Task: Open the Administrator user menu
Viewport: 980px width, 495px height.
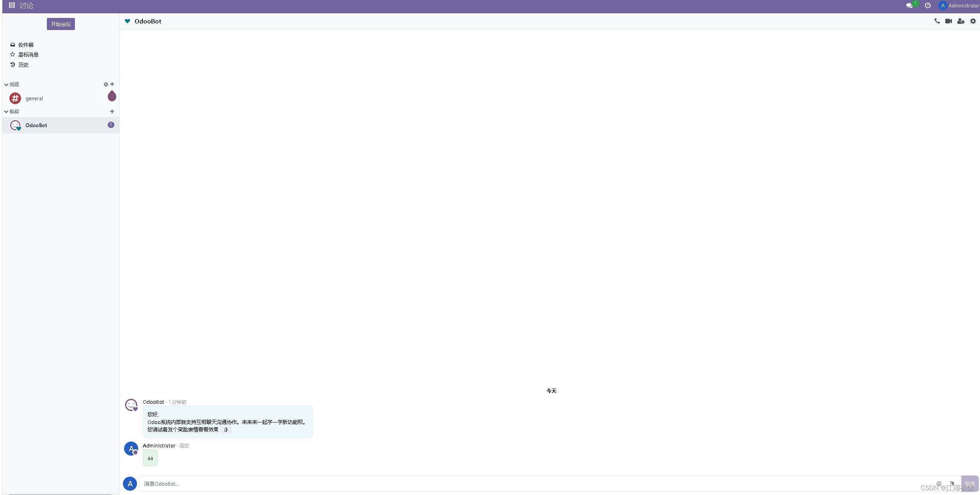Action: 959,5
